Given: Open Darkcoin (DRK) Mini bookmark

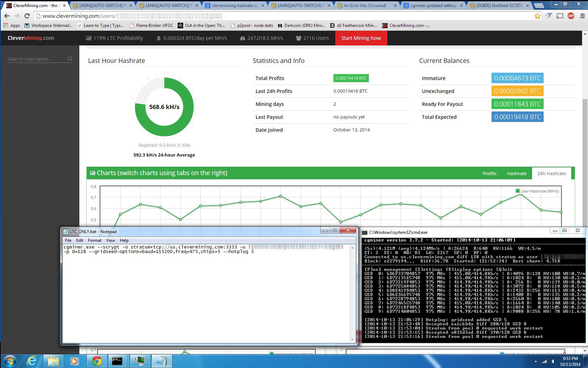Looking at the screenshot, I should 301,25.
